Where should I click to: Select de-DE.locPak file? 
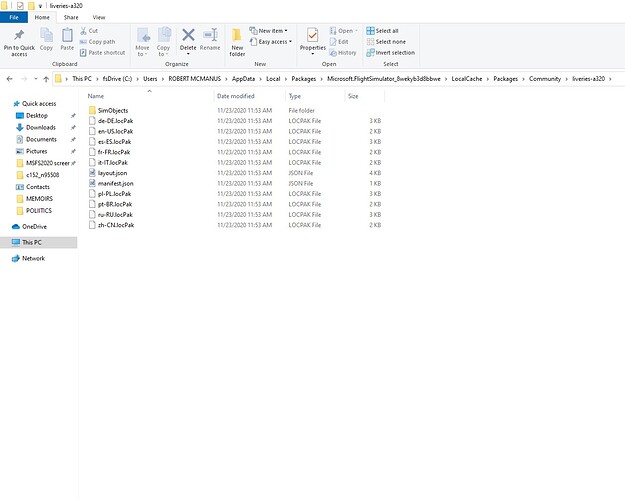click(115, 121)
